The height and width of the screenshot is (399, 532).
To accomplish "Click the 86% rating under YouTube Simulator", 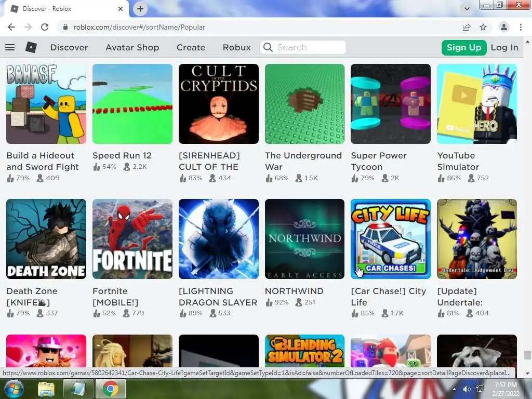I will [x=449, y=178].
